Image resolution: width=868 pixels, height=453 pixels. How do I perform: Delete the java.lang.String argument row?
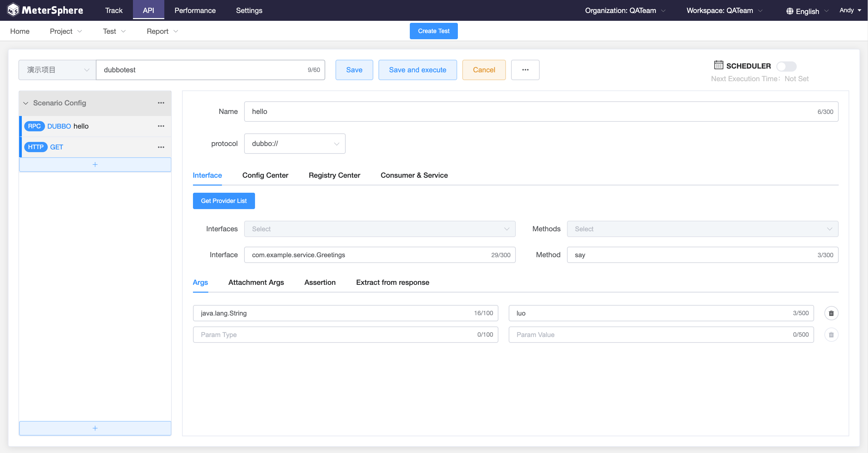pyautogui.click(x=831, y=313)
